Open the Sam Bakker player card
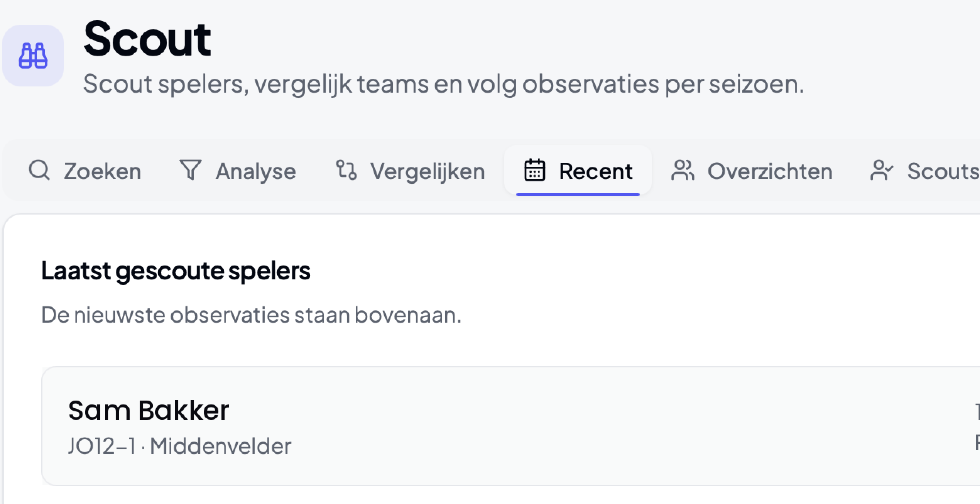Screen dimensions: 980x504 [x=510, y=426]
